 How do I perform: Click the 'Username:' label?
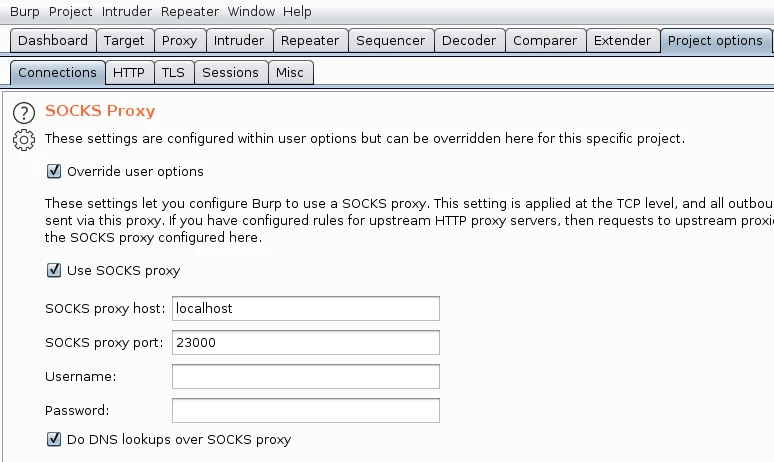click(80, 377)
